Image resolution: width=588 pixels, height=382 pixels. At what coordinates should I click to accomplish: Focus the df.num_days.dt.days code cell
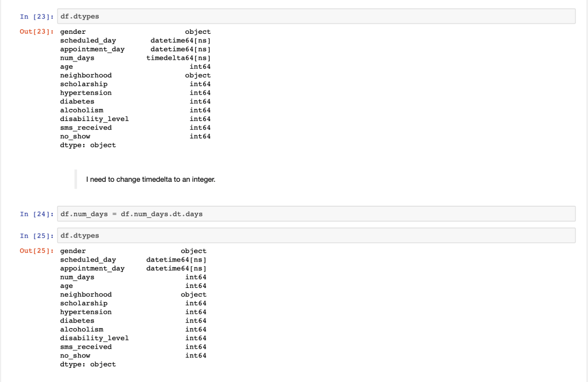[316, 214]
